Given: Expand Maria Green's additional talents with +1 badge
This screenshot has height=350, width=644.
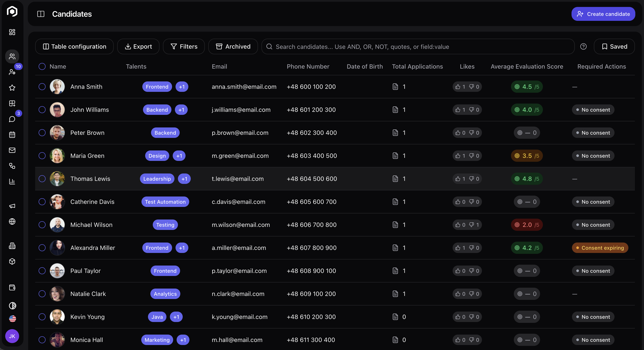Looking at the screenshot, I should [x=179, y=156].
